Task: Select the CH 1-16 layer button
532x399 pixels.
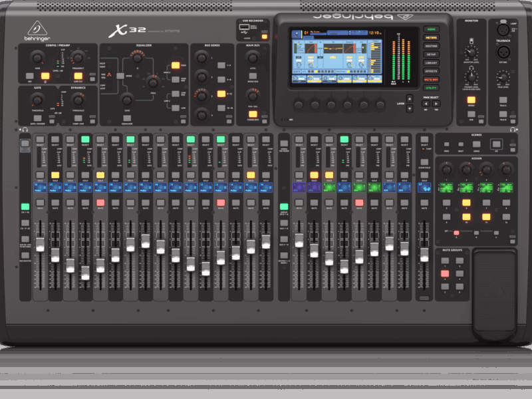Action: pos(25,207)
